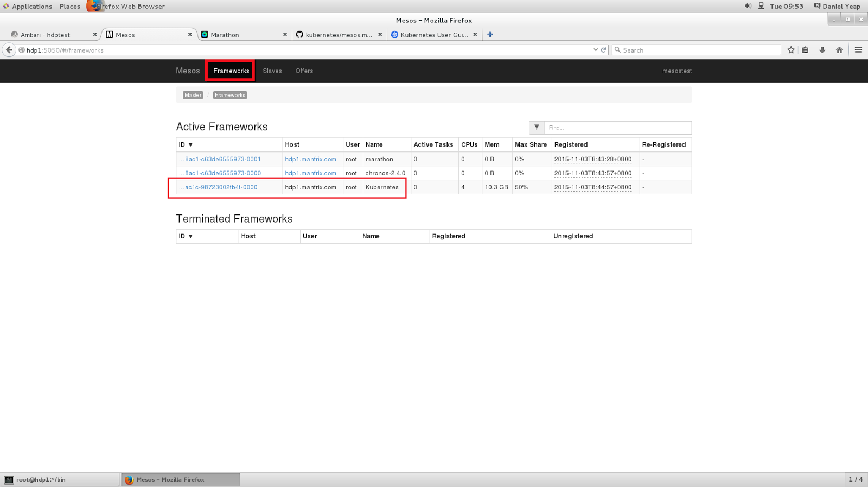Sort by Mem column header
Image resolution: width=868 pixels, height=487 pixels.
click(492, 145)
